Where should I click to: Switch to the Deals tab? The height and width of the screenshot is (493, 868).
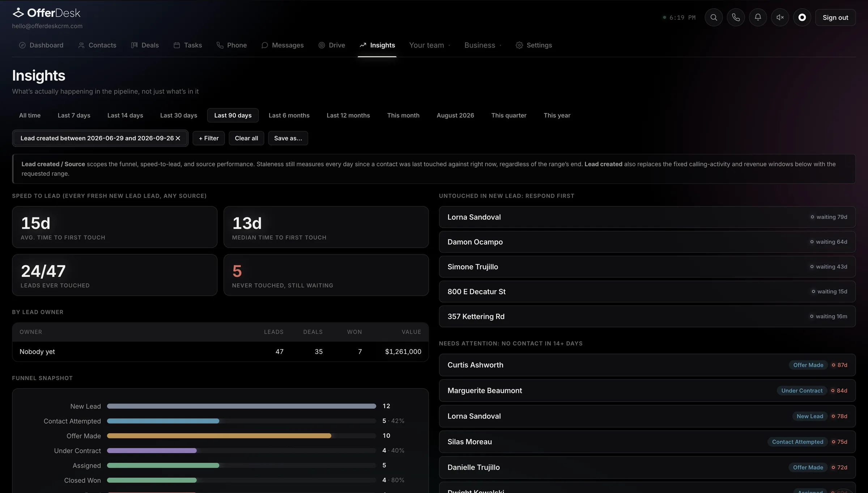(x=145, y=45)
